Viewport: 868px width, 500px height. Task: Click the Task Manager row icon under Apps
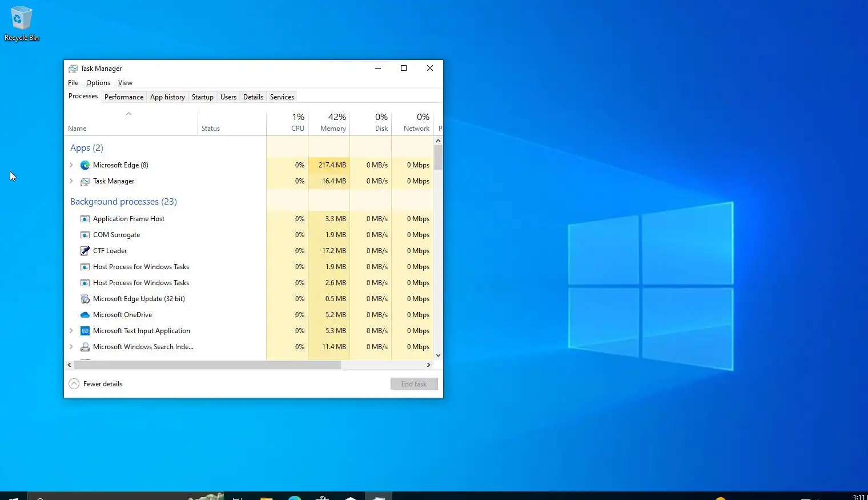click(85, 181)
